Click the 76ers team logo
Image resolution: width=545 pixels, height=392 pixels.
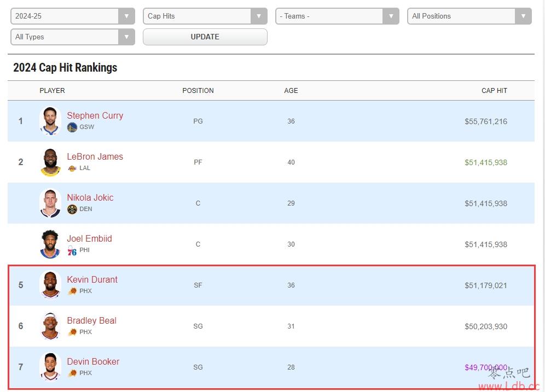pos(72,250)
